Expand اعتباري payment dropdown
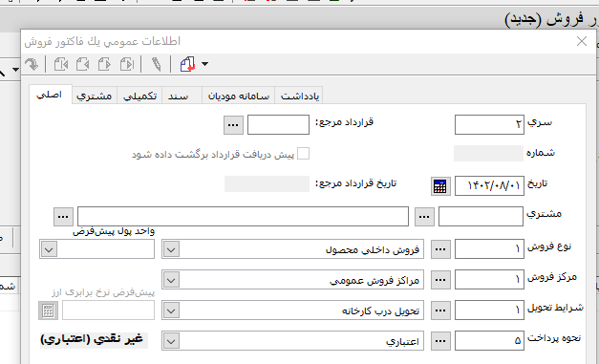This screenshot has height=364, width=599. pyautogui.click(x=171, y=341)
